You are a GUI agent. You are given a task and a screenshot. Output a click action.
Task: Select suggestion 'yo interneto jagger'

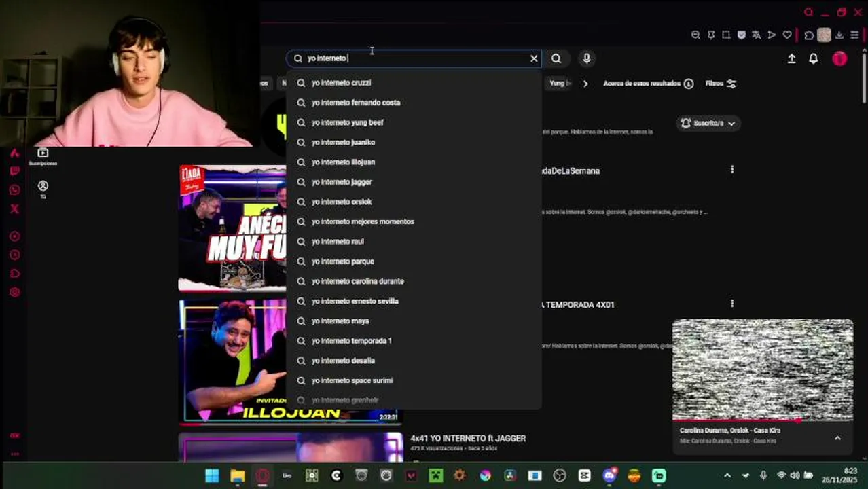pos(414,182)
